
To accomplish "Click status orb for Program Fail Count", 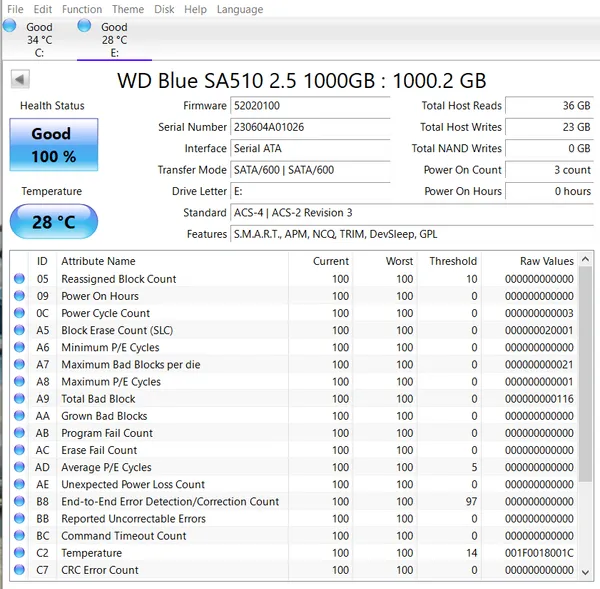I will [x=19, y=433].
